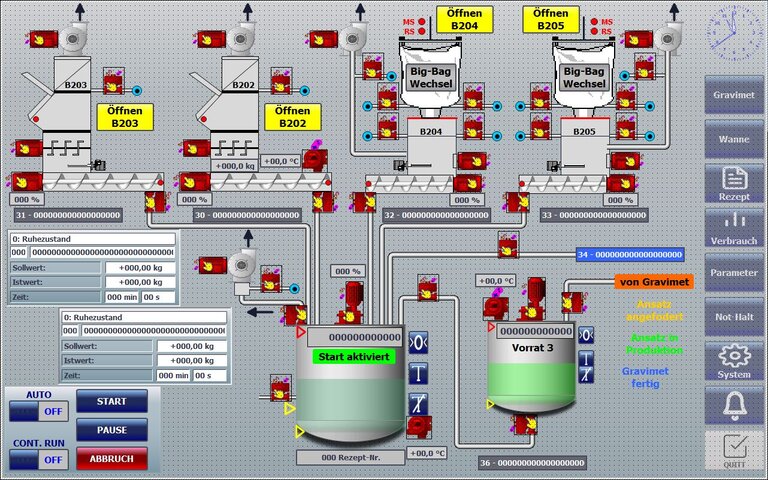Open B205 screw conveyor motor hand control
The image size is (768, 480).
click(621, 184)
